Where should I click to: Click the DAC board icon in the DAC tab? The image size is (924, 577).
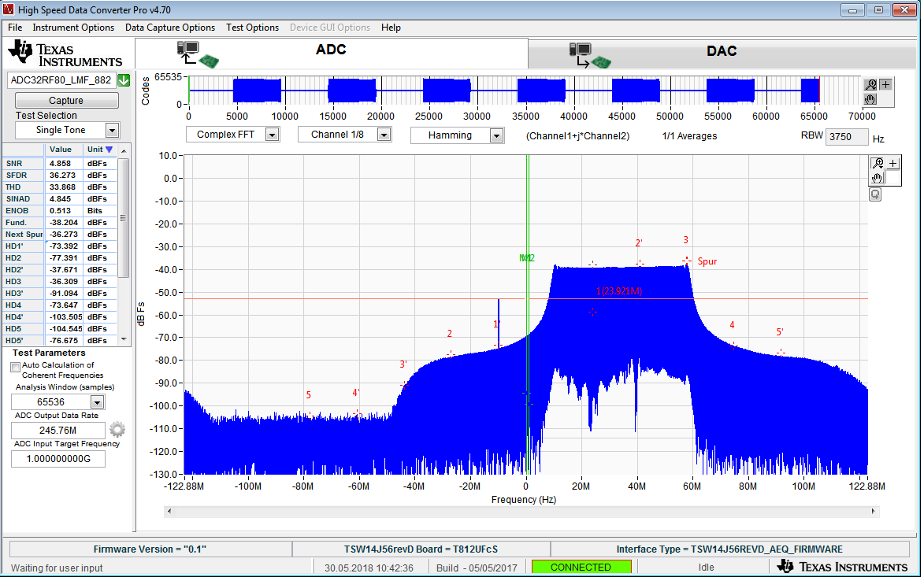590,56
